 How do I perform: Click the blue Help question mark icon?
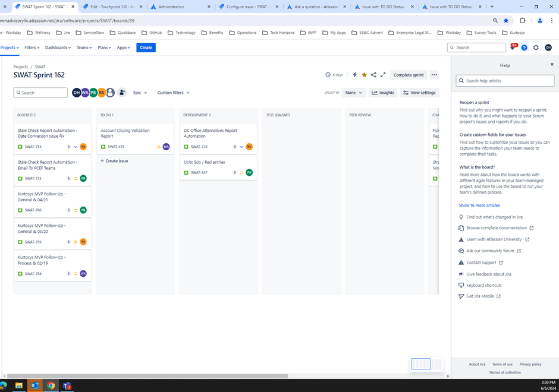pos(524,48)
